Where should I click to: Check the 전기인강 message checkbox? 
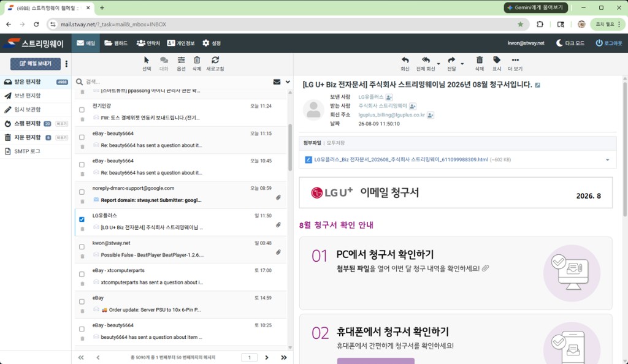click(x=82, y=110)
